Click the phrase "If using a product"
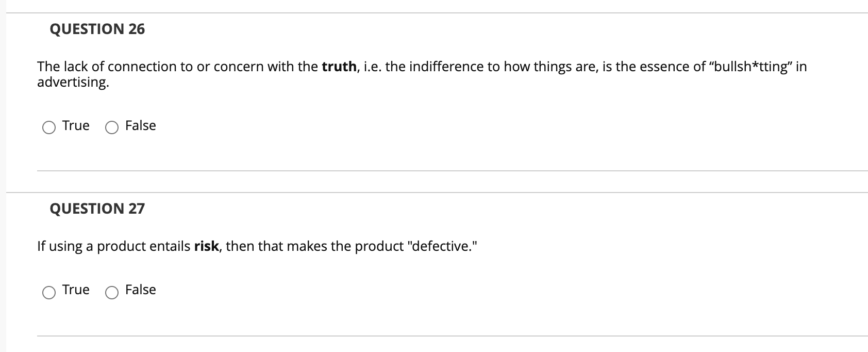Image resolution: width=868 pixels, height=352 pixels. click(x=91, y=246)
